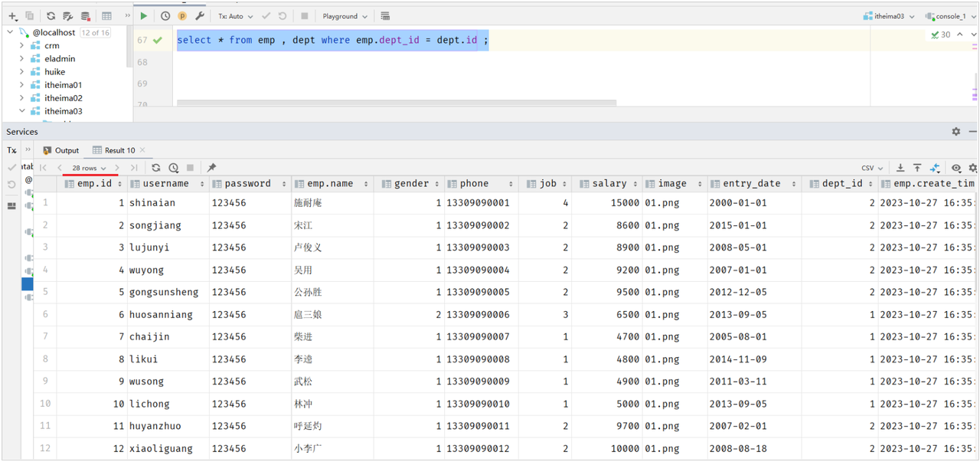Reload the result page in the grid toolbar
The height and width of the screenshot is (462, 980).
pyautogui.click(x=156, y=168)
